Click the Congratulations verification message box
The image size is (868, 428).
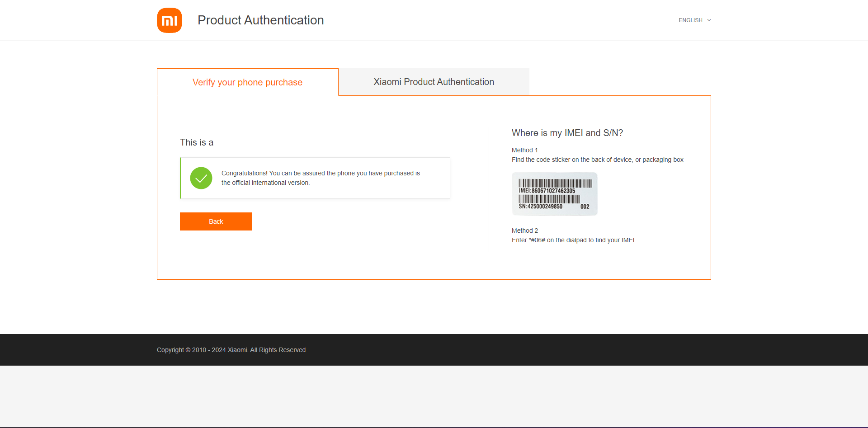click(315, 178)
